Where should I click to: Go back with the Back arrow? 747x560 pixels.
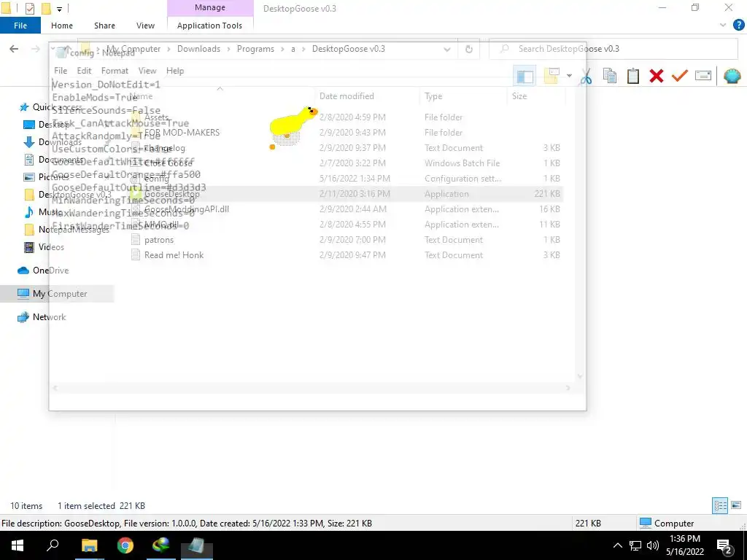(14, 49)
